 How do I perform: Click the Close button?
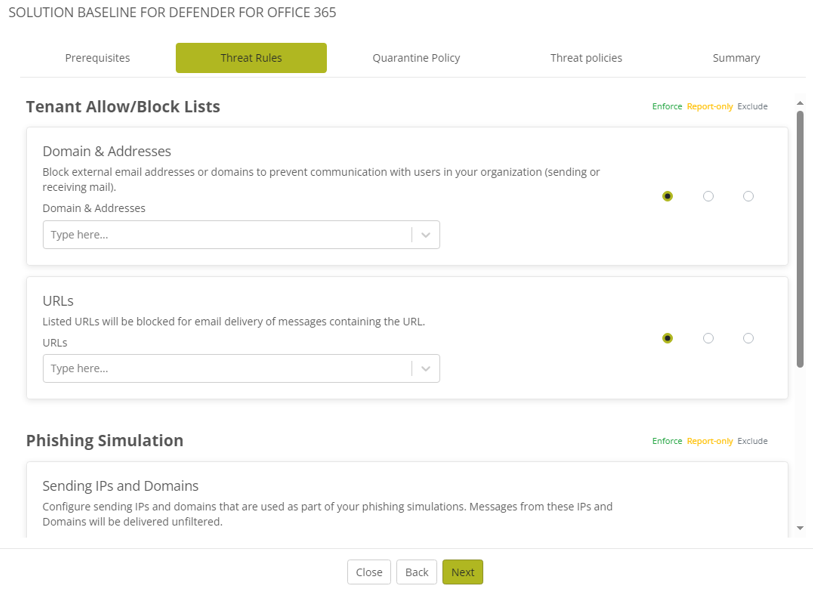coord(369,572)
